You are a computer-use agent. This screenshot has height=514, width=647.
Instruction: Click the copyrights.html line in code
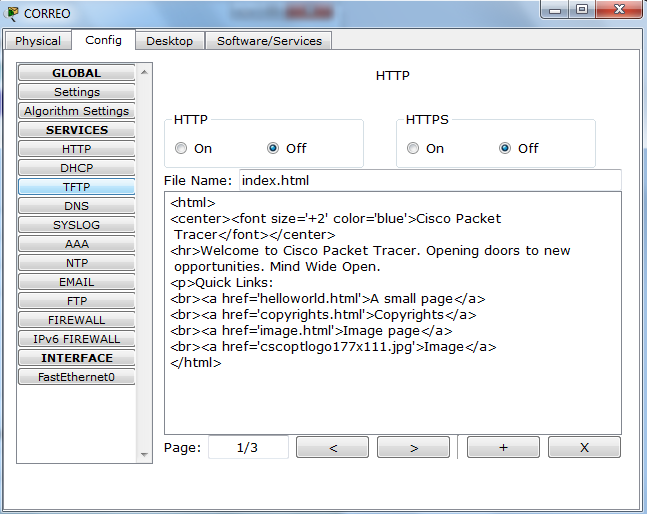pos(323,315)
